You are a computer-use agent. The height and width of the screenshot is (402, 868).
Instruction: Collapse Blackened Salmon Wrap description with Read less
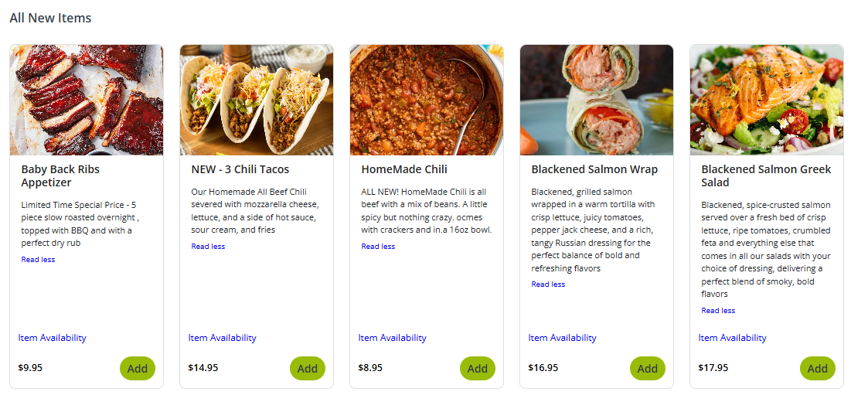point(548,284)
